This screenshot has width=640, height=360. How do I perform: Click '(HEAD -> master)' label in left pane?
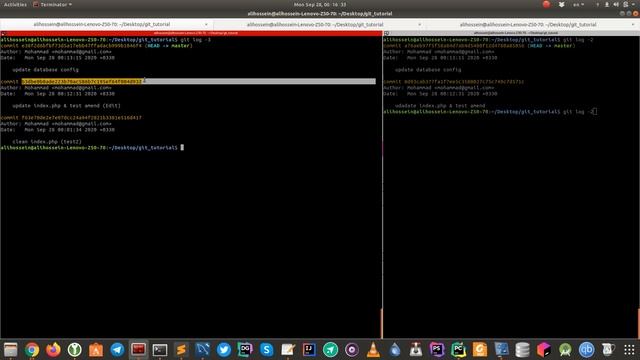tap(169, 46)
